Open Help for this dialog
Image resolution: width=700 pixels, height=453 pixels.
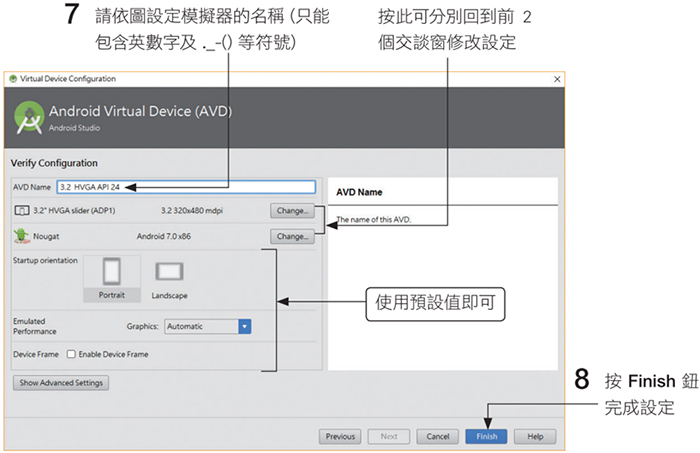click(x=535, y=436)
